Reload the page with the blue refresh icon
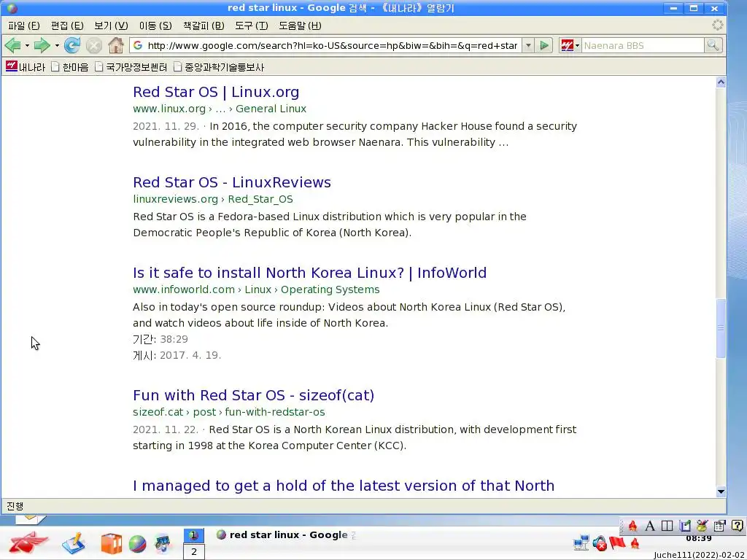Screen dimensions: 747x560 point(72,46)
